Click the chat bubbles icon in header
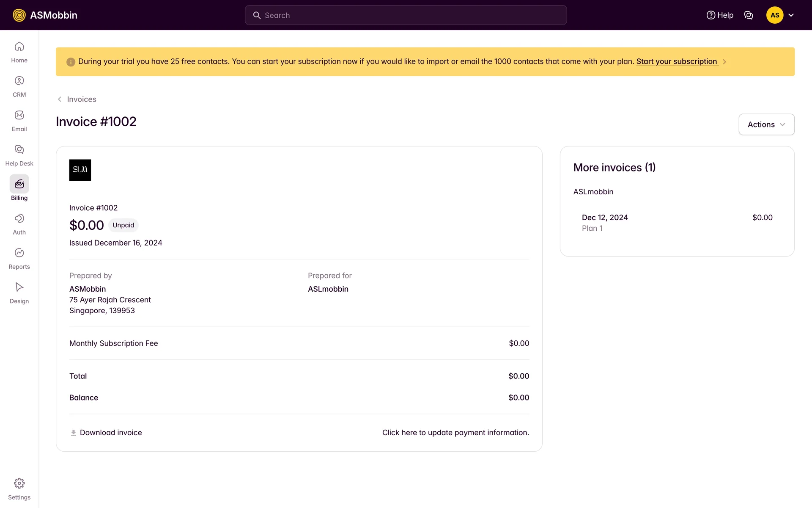Screen dimensions: 812x508 748,15
